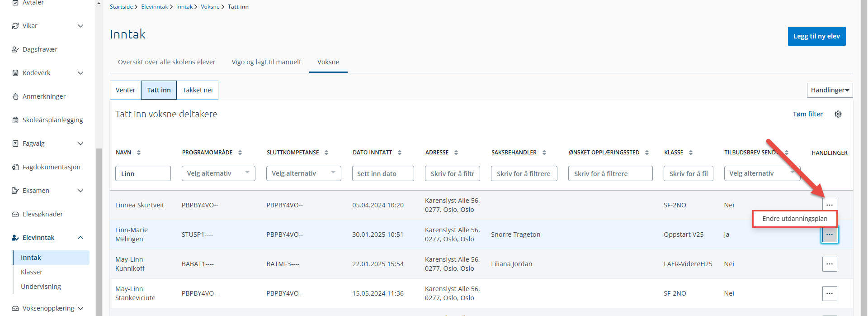This screenshot has height=316, width=868.
Task: Click the Tøm filter link
Action: [x=807, y=114]
